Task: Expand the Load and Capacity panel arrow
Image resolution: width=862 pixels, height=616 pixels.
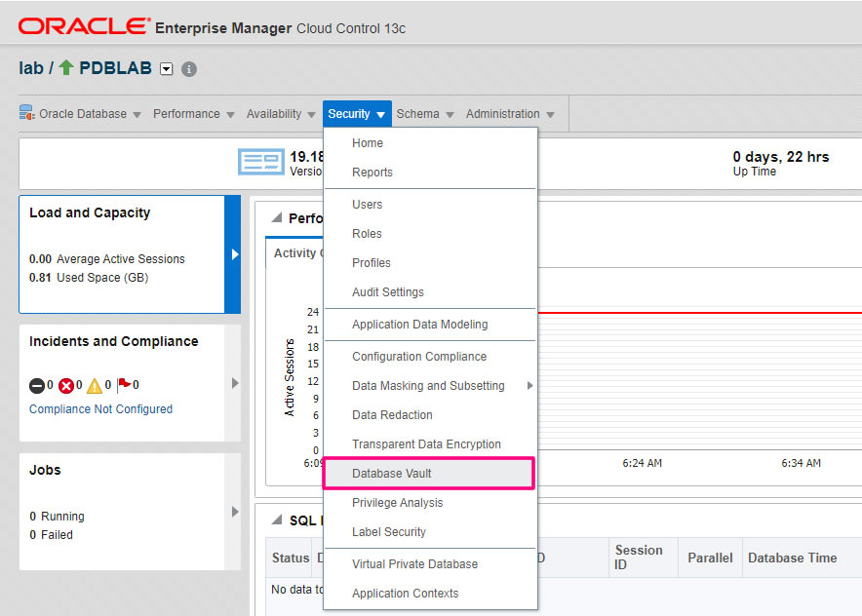Action: pos(235,254)
